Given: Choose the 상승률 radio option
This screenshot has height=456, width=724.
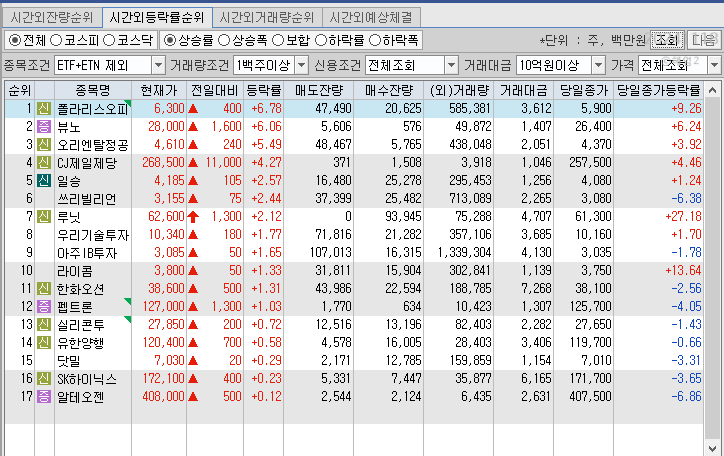Looking at the screenshot, I should click(170, 41).
